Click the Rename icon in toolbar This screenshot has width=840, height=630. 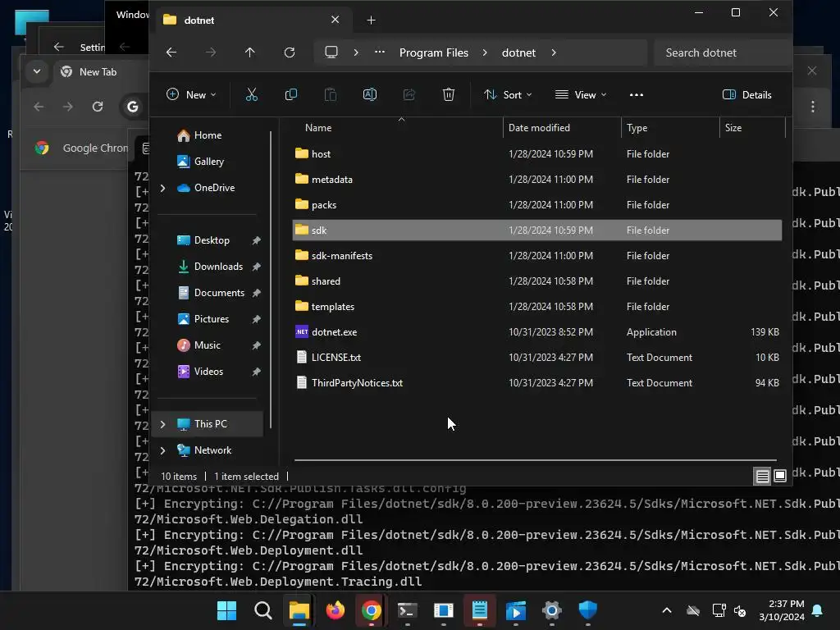pos(370,95)
